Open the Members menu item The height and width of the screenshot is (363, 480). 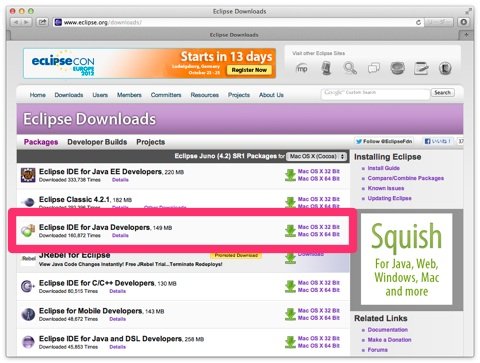pos(129,95)
